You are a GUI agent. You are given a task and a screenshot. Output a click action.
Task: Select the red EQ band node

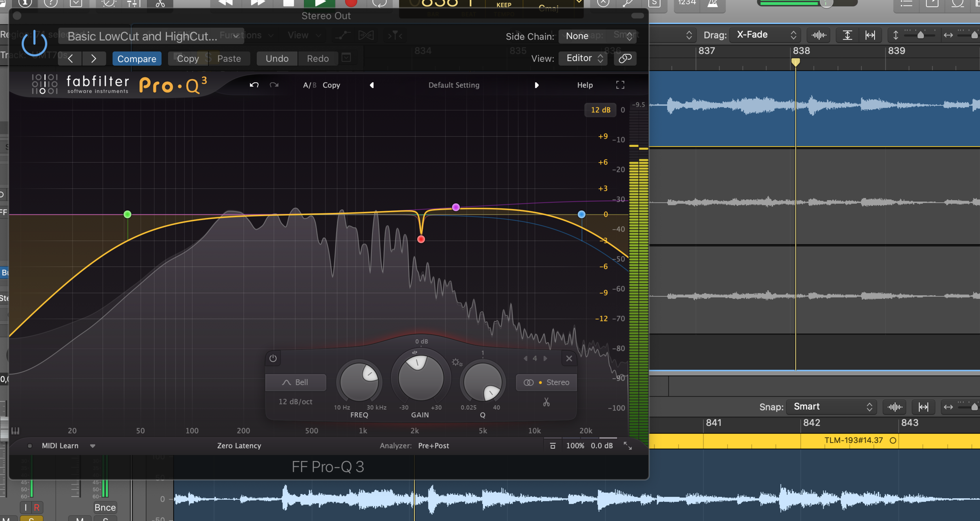click(421, 239)
